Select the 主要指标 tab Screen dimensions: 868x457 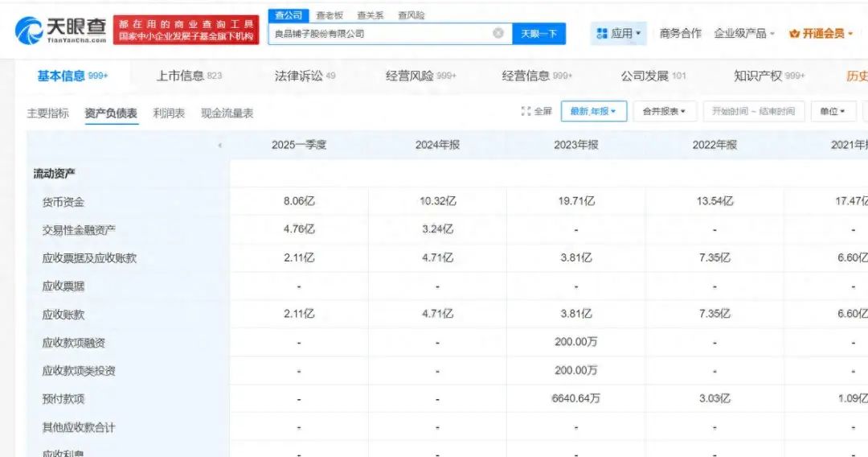[48, 113]
